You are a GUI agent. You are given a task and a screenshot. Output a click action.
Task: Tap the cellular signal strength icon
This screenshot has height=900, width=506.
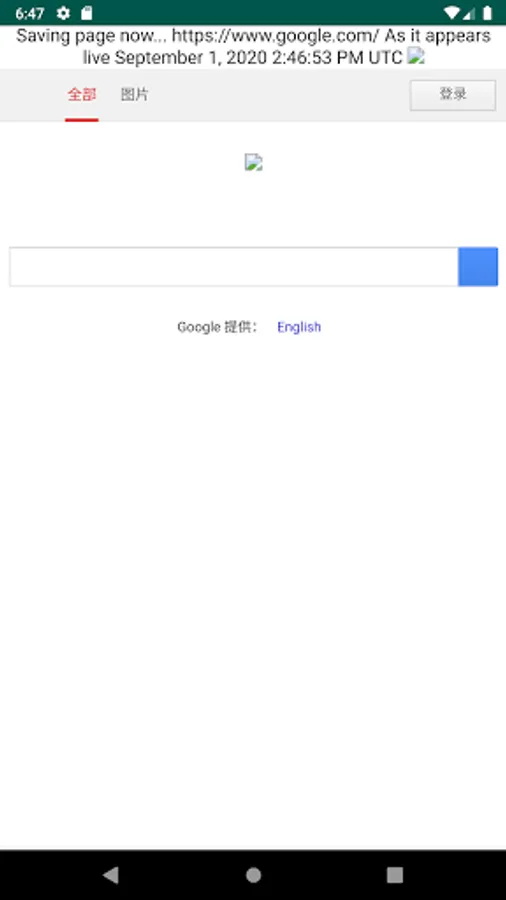click(x=469, y=13)
